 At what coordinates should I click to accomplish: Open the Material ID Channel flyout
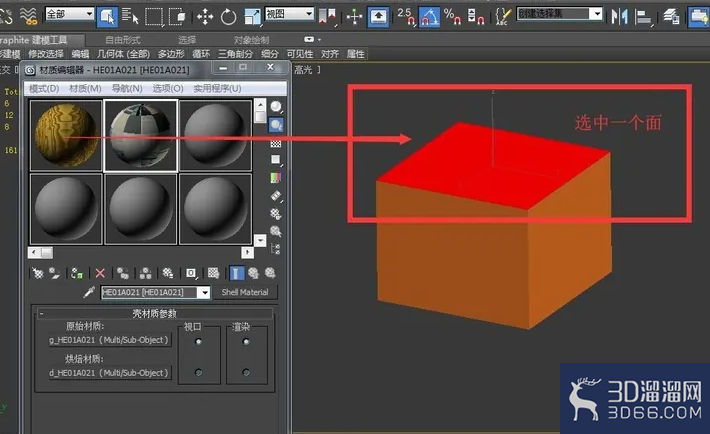tap(191, 273)
